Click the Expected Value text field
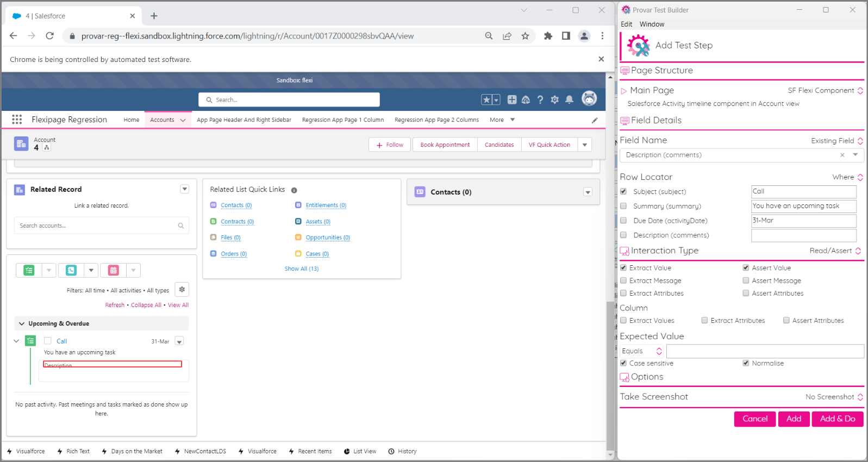This screenshot has width=868, height=462. click(x=765, y=351)
